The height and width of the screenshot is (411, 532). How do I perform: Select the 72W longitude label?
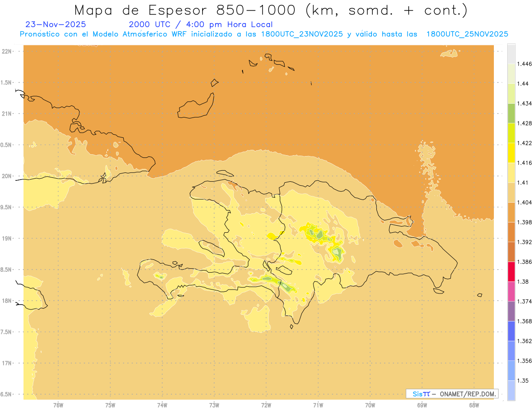[x=266, y=405]
